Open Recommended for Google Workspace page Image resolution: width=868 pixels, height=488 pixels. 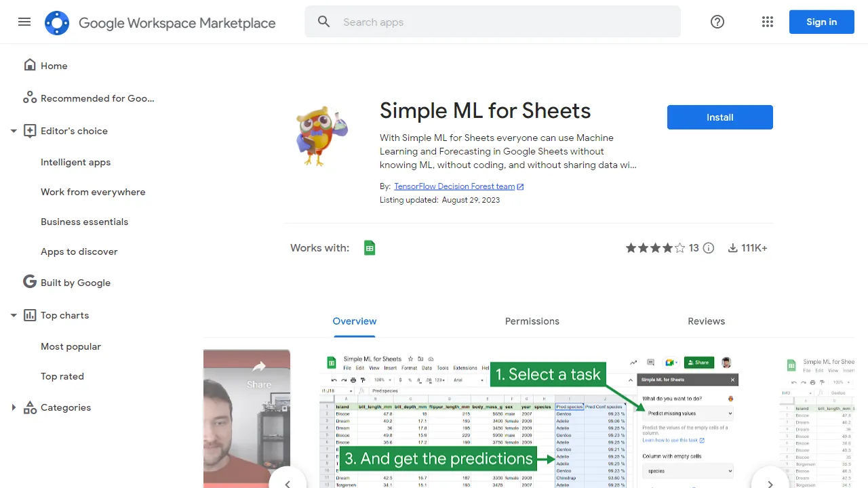98,98
